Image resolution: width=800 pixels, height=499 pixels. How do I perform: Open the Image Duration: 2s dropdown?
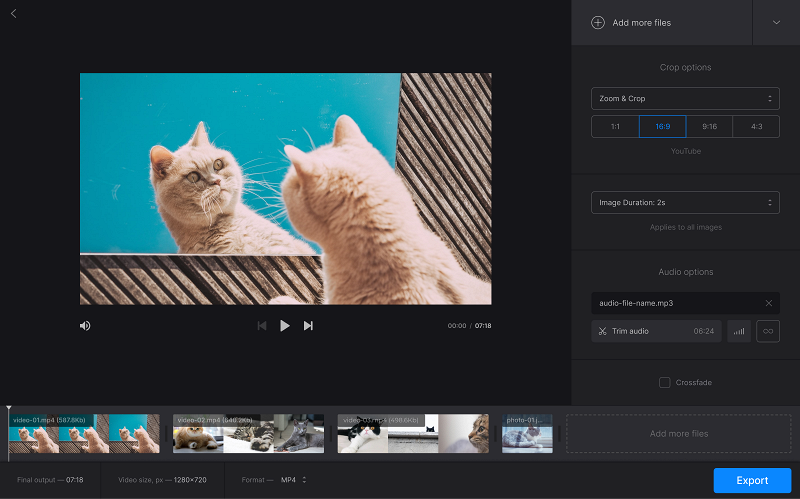(685, 203)
